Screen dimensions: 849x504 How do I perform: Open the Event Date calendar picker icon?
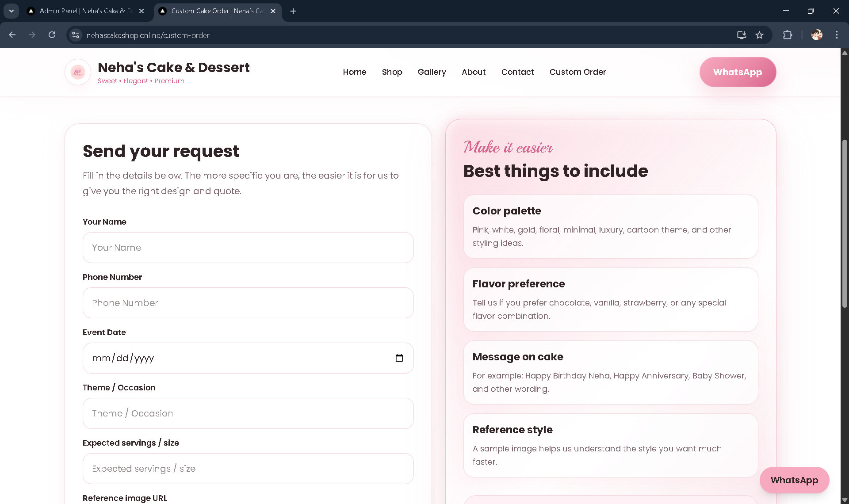click(x=399, y=358)
